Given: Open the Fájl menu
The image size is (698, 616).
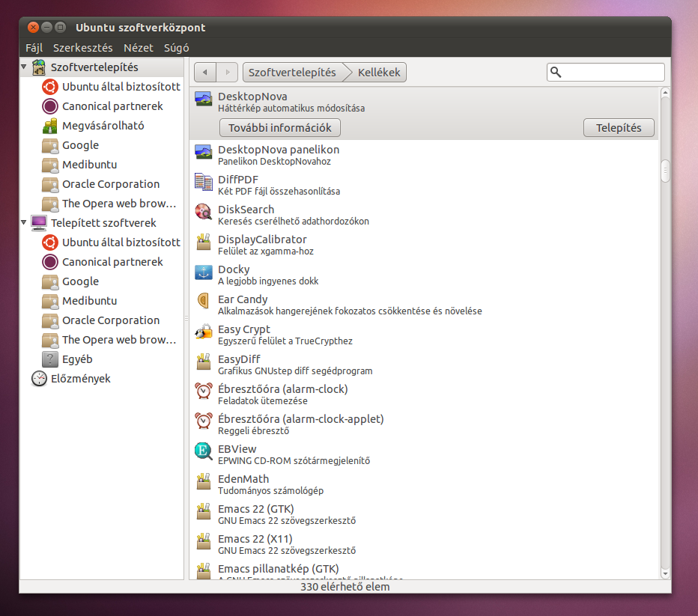Looking at the screenshot, I should [34, 48].
